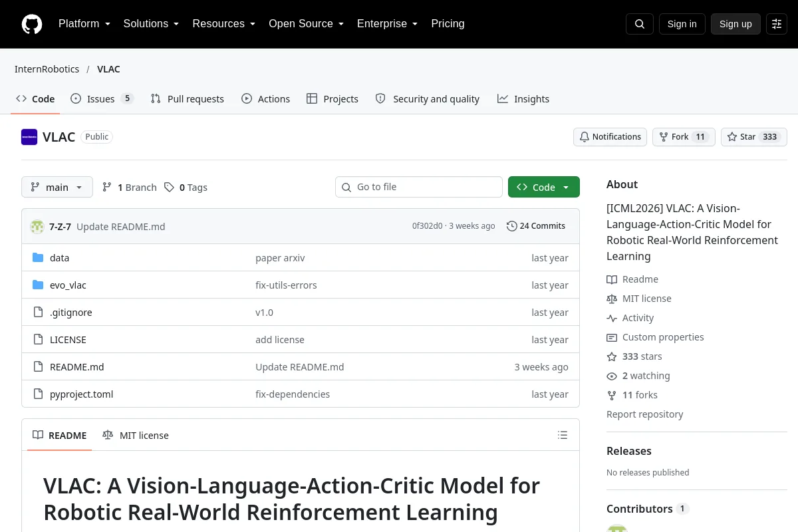Screen dimensions: 798x532
Task: Open README outline list icon
Action: tap(563, 436)
